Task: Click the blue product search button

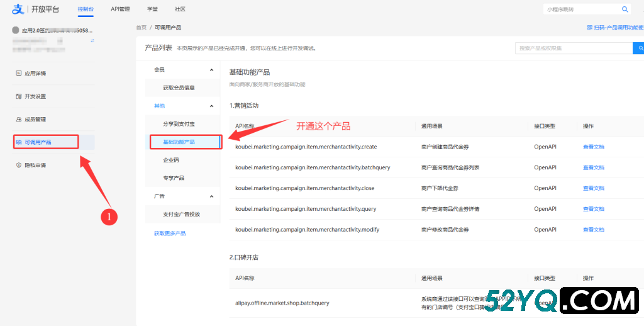Action: tap(639, 48)
